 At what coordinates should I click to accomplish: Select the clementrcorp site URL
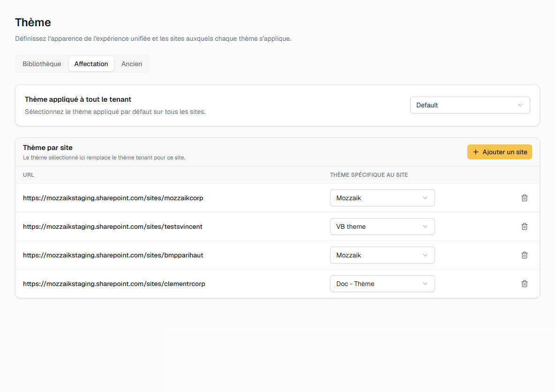click(x=114, y=284)
